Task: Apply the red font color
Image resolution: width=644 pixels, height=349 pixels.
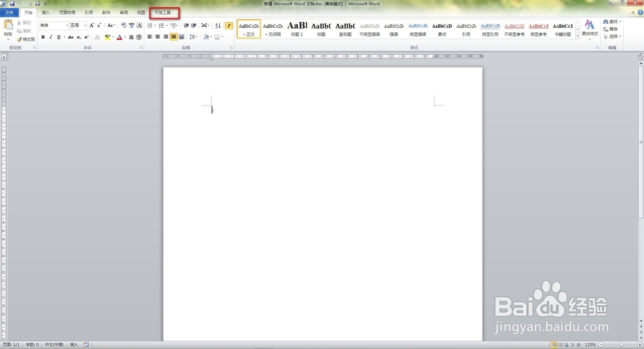Action: (x=119, y=37)
